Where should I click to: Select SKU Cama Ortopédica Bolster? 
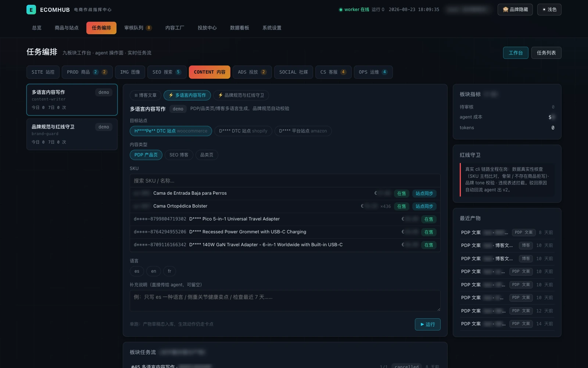coord(285,206)
